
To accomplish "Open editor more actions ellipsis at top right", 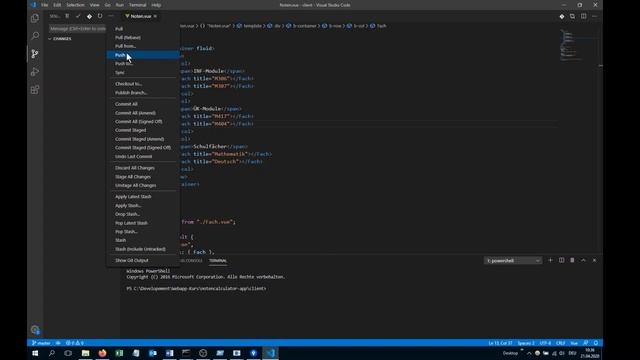I will tap(594, 16).
